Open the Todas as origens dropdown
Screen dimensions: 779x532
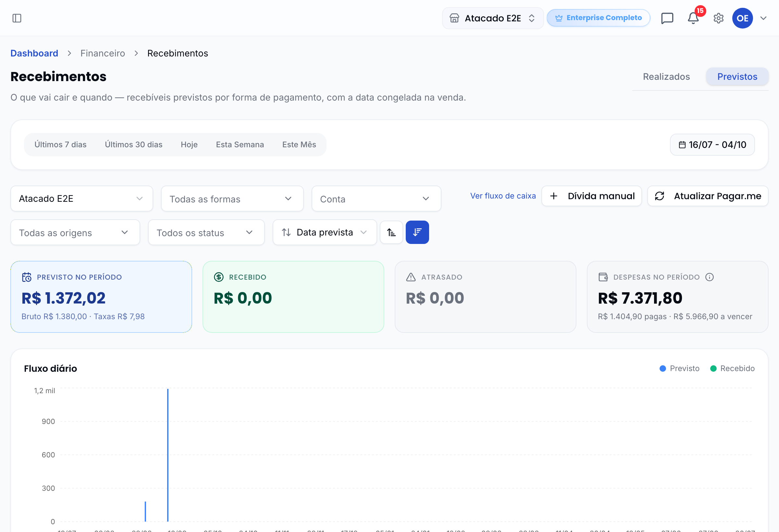pyautogui.click(x=75, y=233)
